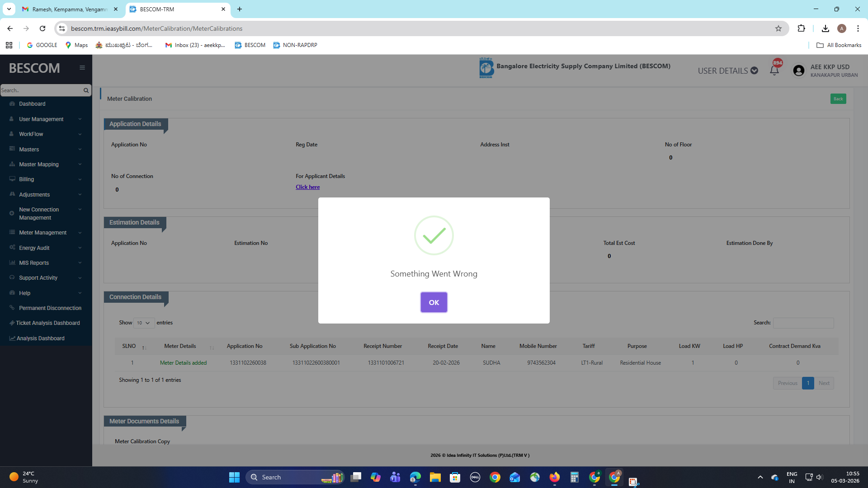Bookmark this page with star icon
The width and height of the screenshot is (868, 488).
click(778, 28)
